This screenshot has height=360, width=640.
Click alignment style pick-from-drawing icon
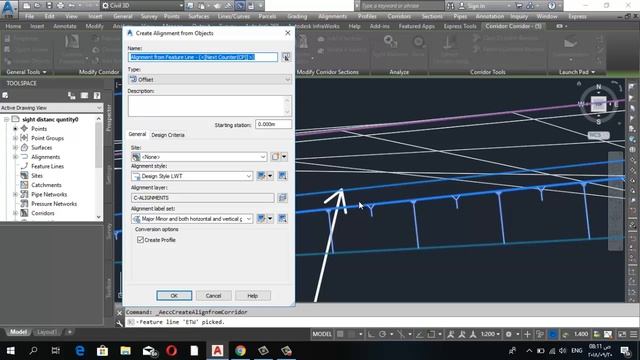[282, 176]
